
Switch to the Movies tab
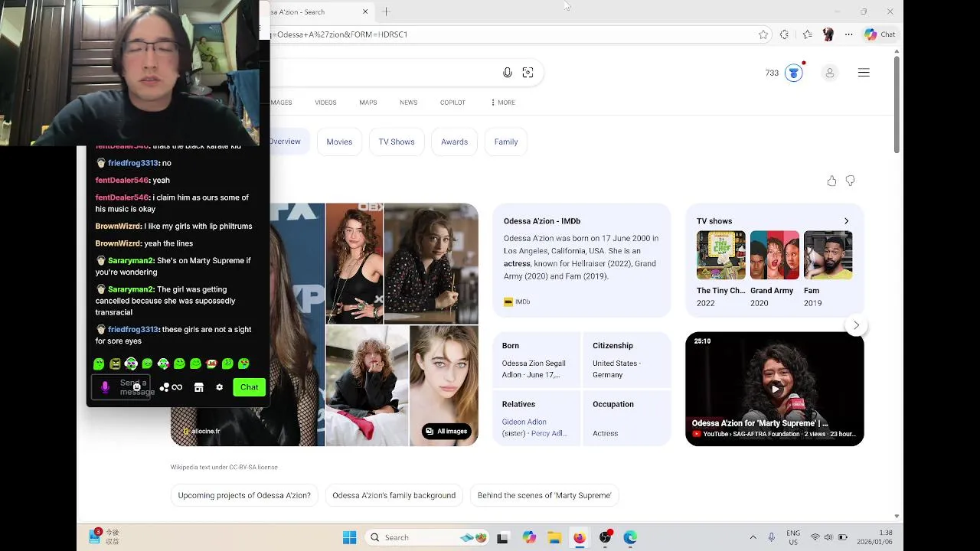pyautogui.click(x=339, y=142)
